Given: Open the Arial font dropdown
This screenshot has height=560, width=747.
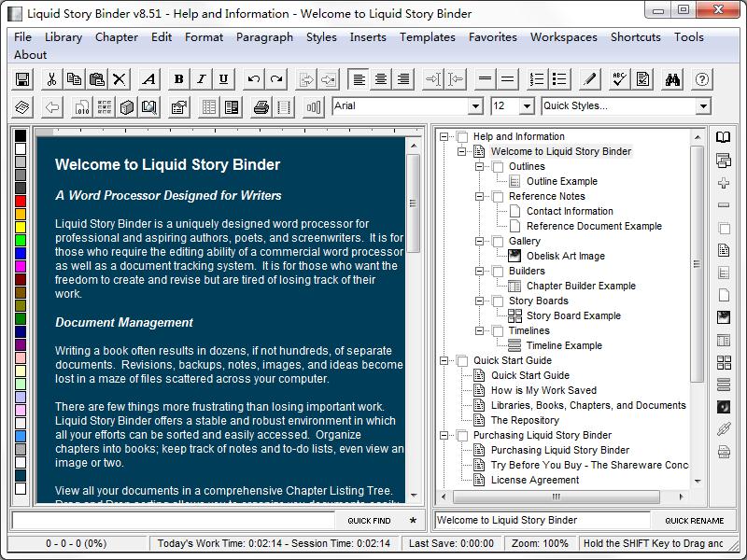Looking at the screenshot, I should (x=475, y=106).
